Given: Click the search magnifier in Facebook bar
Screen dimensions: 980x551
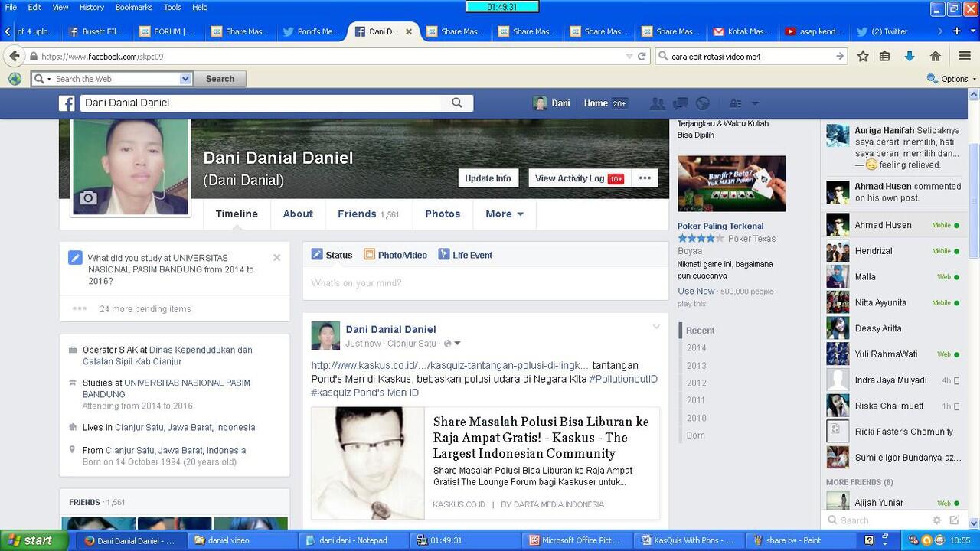Looking at the screenshot, I should 457,103.
